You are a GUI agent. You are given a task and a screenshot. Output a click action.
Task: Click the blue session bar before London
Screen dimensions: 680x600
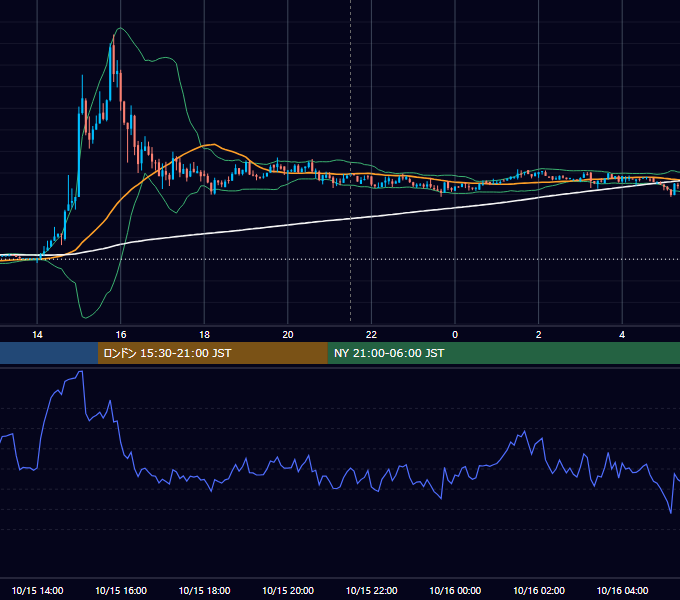coord(49,353)
